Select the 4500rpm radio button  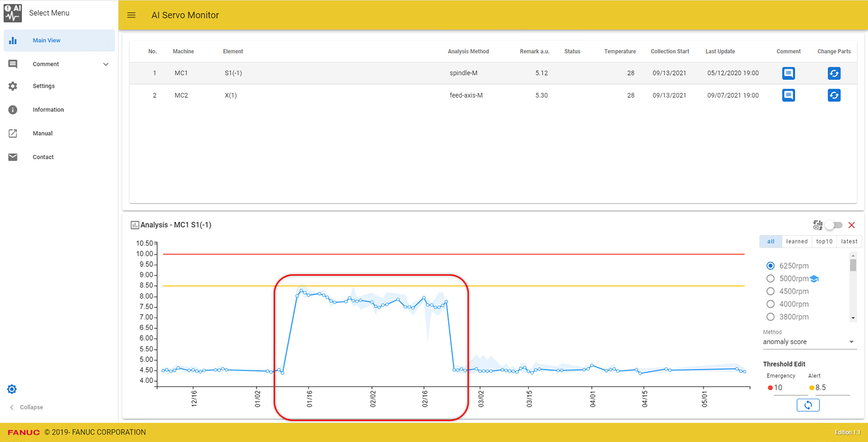pyautogui.click(x=770, y=291)
